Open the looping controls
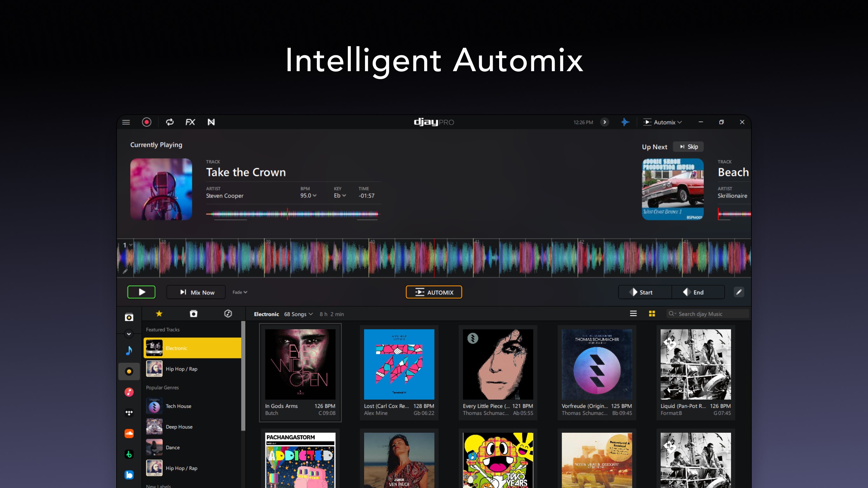 (x=170, y=122)
